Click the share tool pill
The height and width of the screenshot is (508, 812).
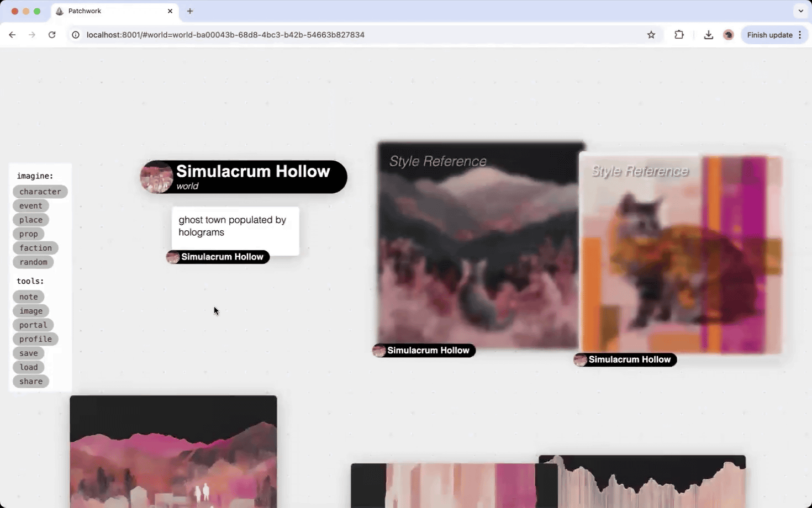click(x=31, y=381)
